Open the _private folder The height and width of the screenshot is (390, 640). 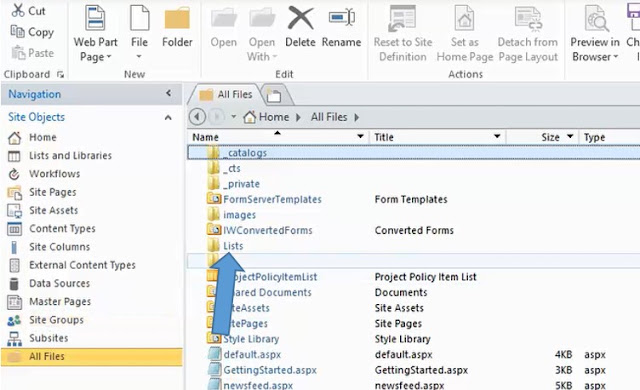[242, 184]
